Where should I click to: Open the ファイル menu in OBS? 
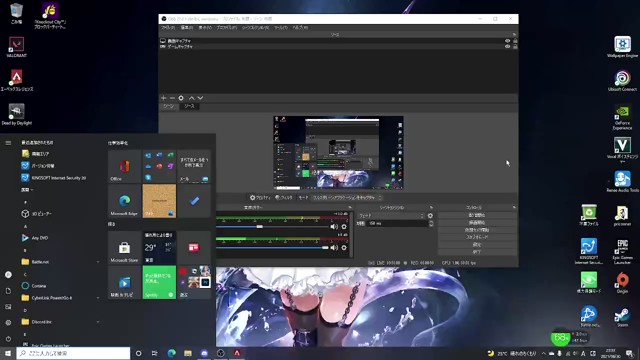coord(168,27)
